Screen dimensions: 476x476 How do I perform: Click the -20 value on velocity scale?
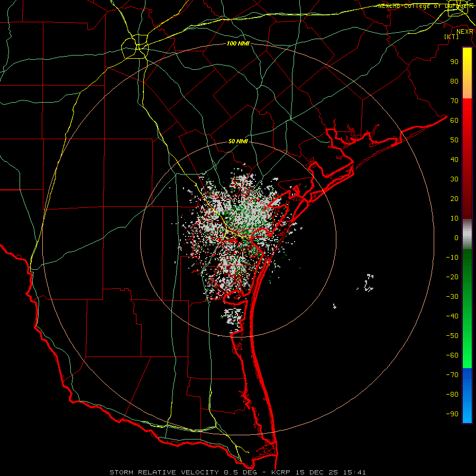[x=452, y=277]
